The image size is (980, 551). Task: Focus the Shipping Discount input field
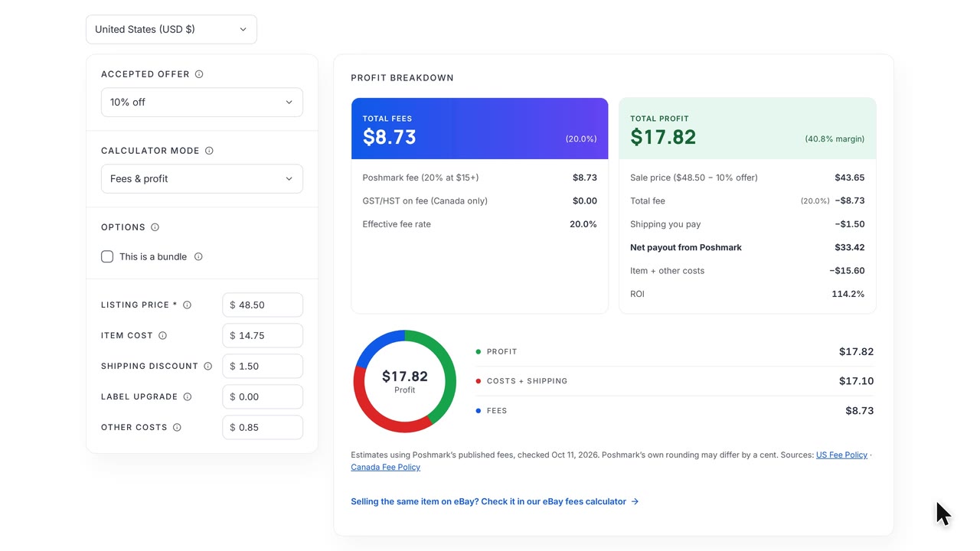263,366
